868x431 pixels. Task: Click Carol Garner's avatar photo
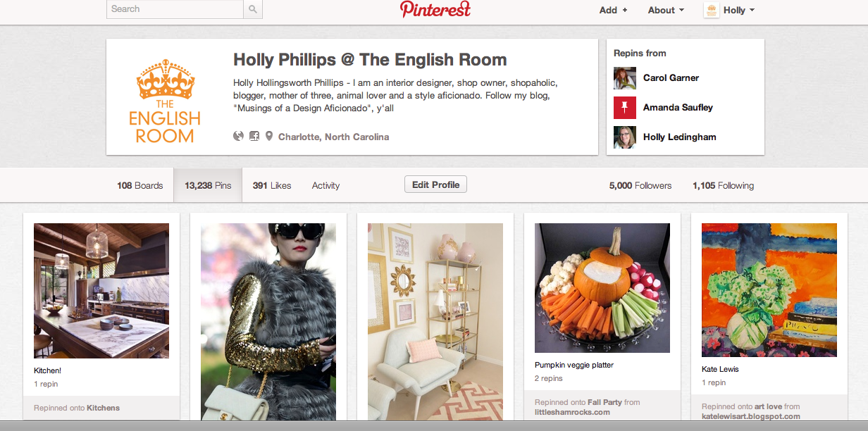[x=625, y=78]
